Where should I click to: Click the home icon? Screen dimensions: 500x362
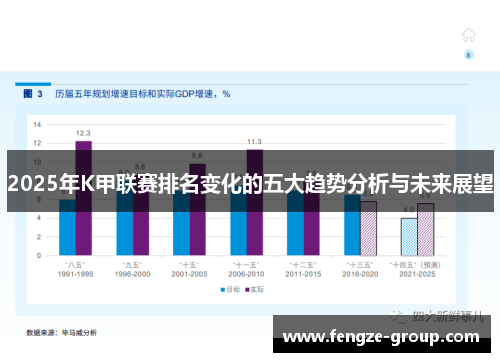click(x=468, y=35)
